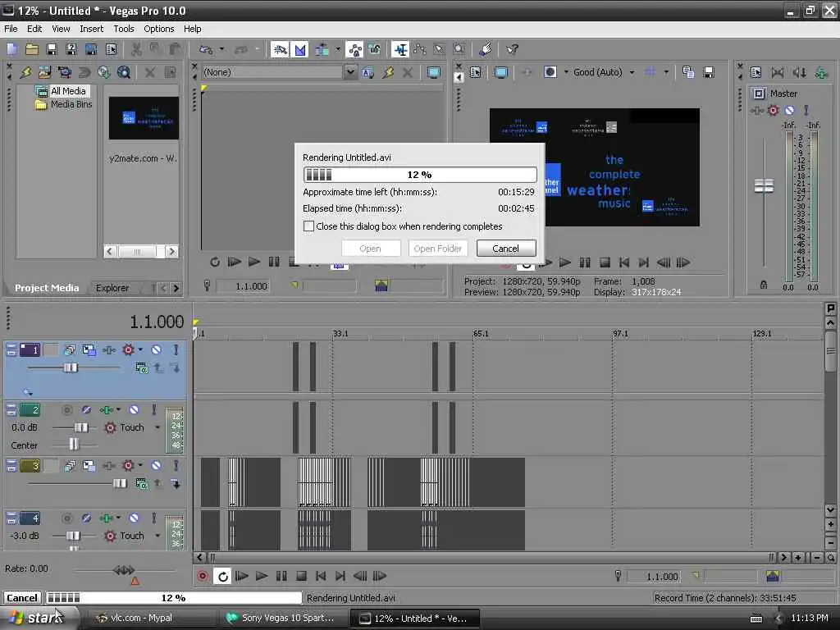Mute video track 1
840x630 pixels.
click(x=156, y=349)
